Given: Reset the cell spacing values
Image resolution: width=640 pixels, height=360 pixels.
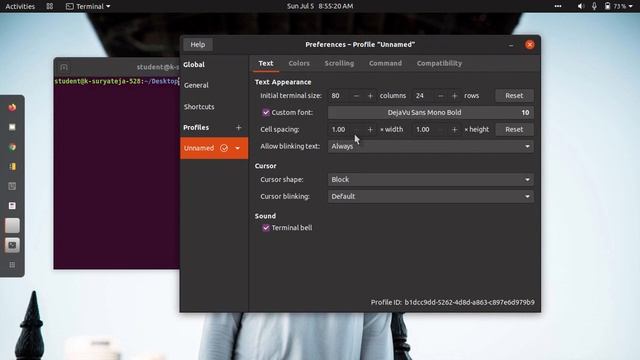Looking at the screenshot, I should [x=514, y=129].
